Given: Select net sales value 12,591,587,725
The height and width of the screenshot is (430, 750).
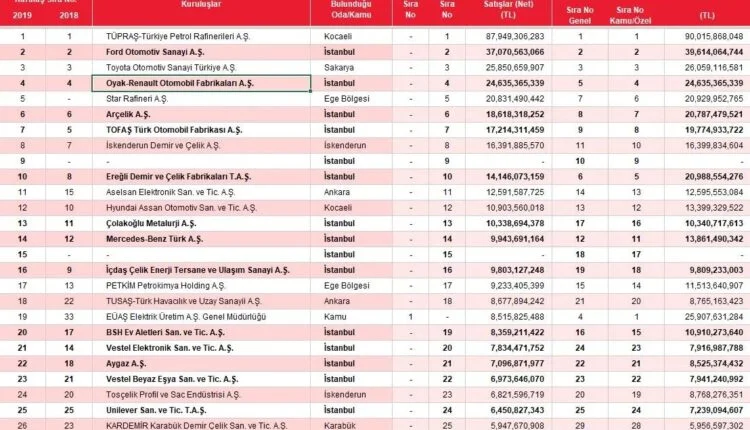Looking at the screenshot, I should pyautogui.click(x=515, y=192).
